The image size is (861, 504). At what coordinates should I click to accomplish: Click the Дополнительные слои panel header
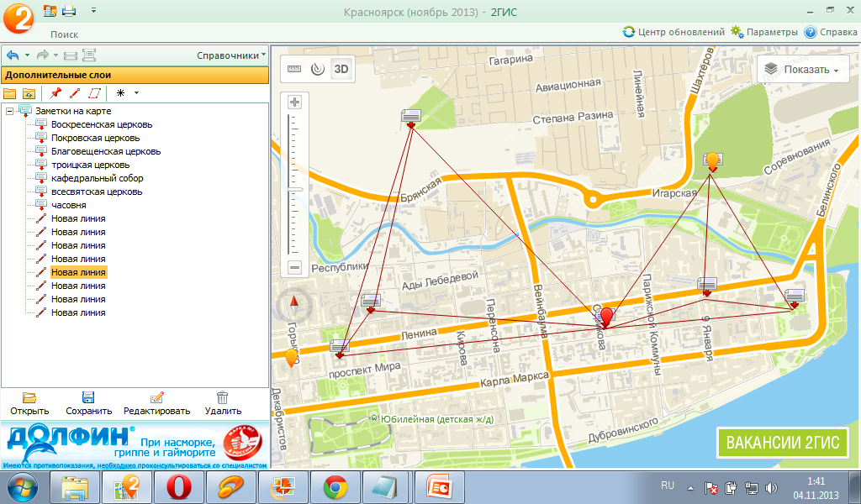click(x=135, y=75)
